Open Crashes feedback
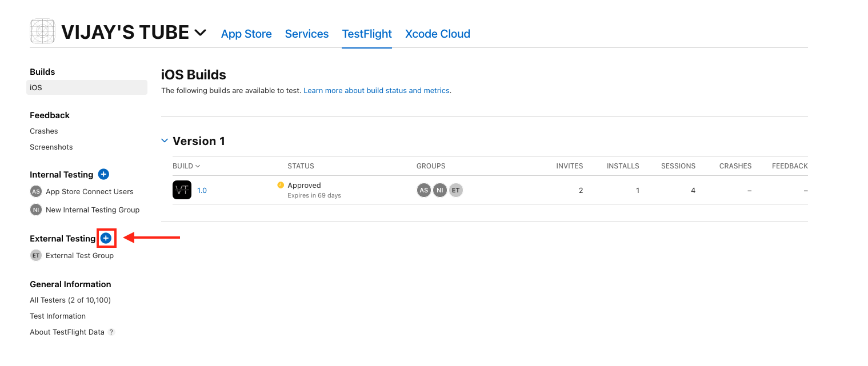The width and height of the screenshot is (868, 366). pos(44,131)
